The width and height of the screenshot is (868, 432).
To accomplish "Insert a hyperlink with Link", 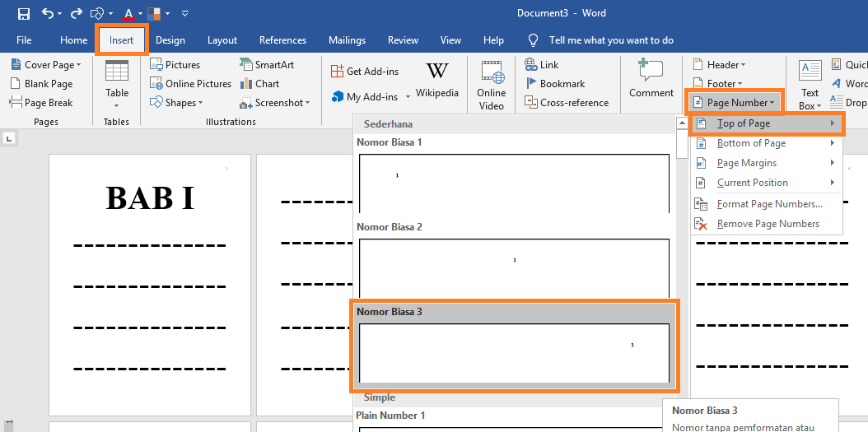I will (542, 65).
